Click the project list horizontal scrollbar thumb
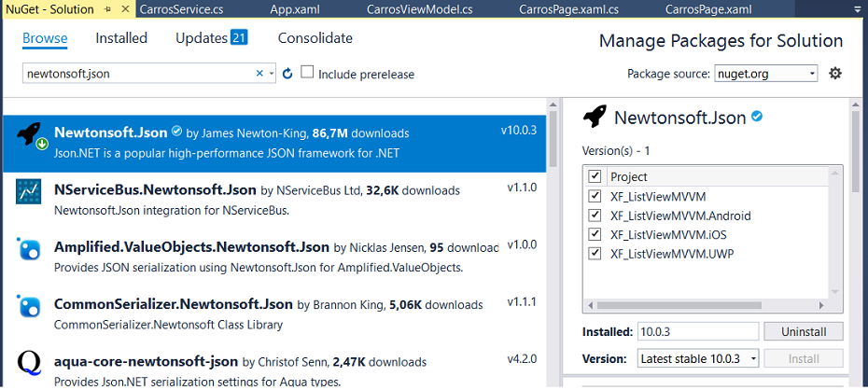The image size is (868, 390). 679,305
